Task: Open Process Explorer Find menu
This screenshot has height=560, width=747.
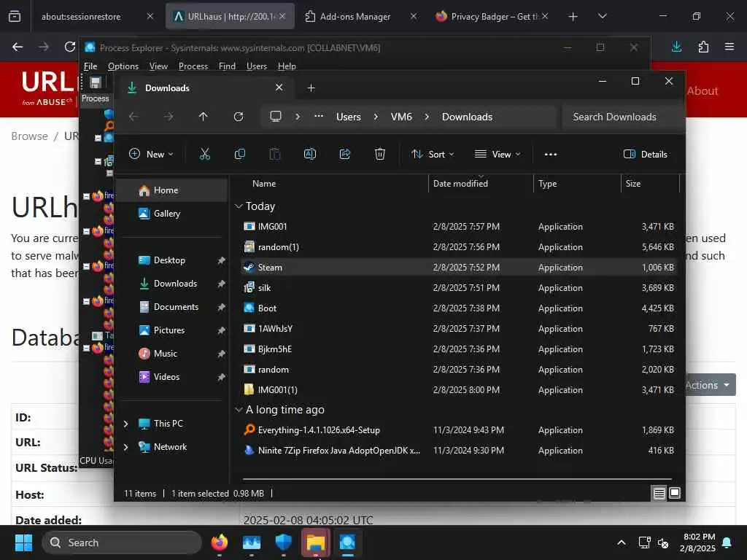Action: 227,66
